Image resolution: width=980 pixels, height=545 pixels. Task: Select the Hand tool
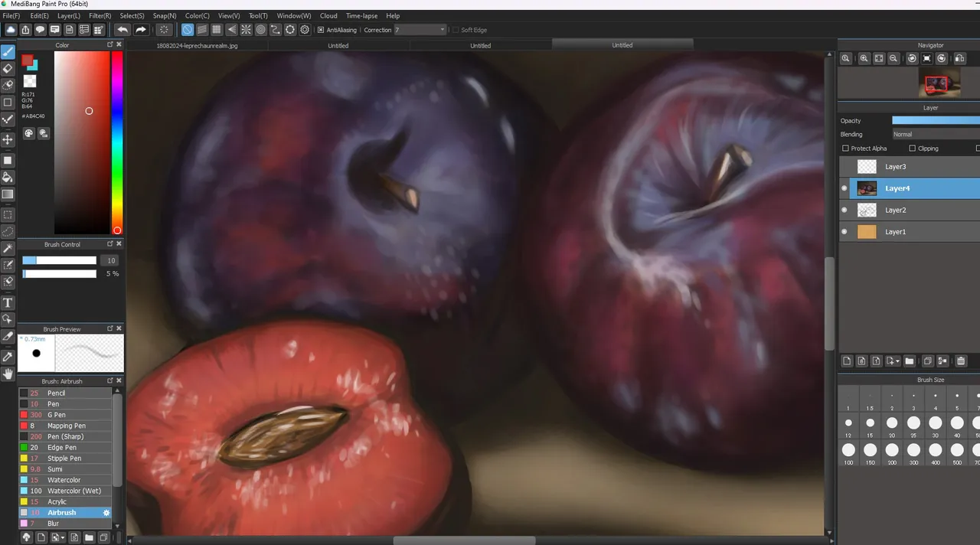pos(8,374)
